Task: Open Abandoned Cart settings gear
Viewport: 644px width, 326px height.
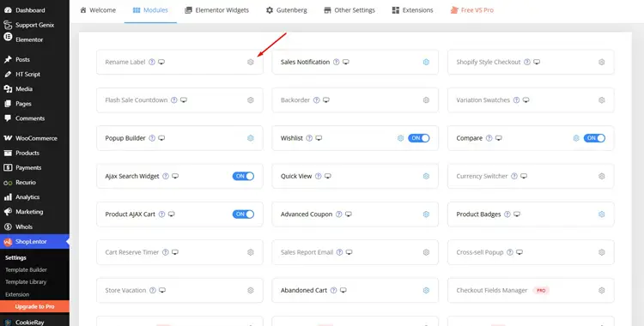Action: click(426, 290)
